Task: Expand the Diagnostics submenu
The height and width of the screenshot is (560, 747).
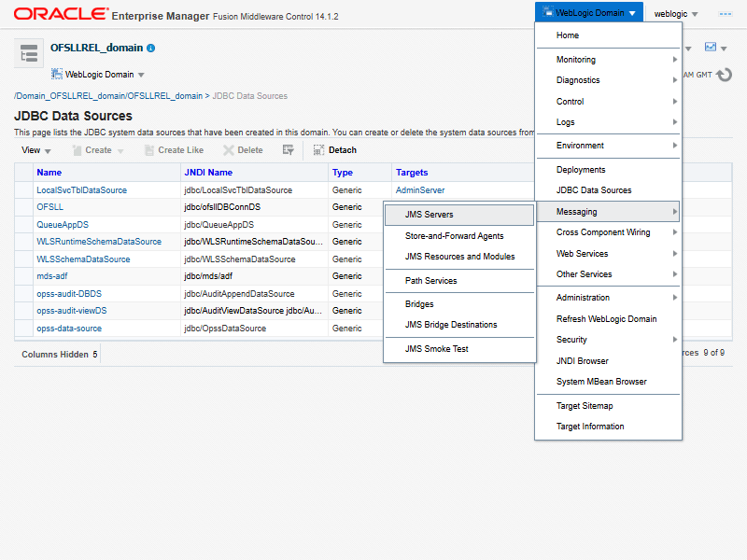Action: click(609, 80)
